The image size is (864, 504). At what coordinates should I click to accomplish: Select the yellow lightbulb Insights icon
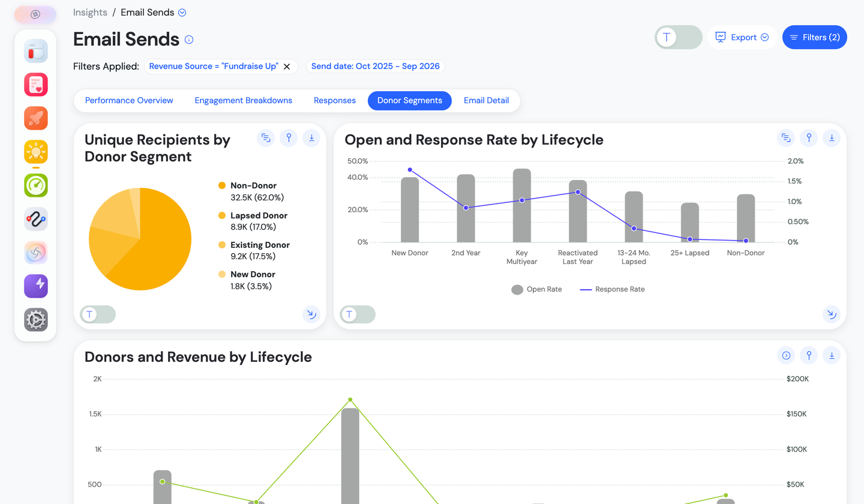pos(35,152)
